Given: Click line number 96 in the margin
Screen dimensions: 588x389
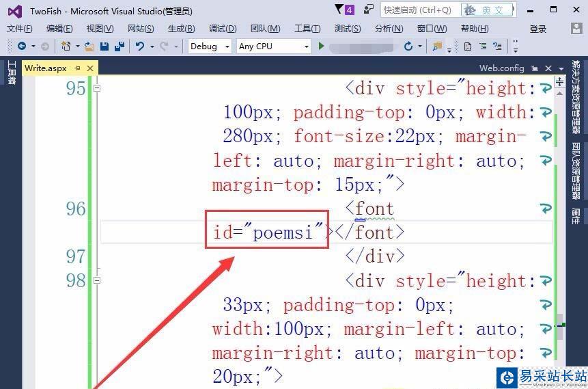Looking at the screenshot, I should coord(76,209).
